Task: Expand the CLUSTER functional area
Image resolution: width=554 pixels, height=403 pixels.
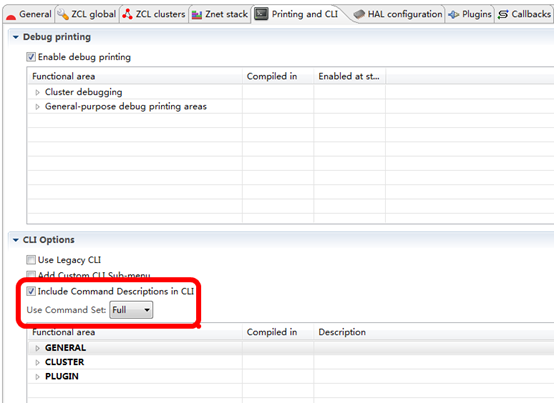Action: point(37,362)
